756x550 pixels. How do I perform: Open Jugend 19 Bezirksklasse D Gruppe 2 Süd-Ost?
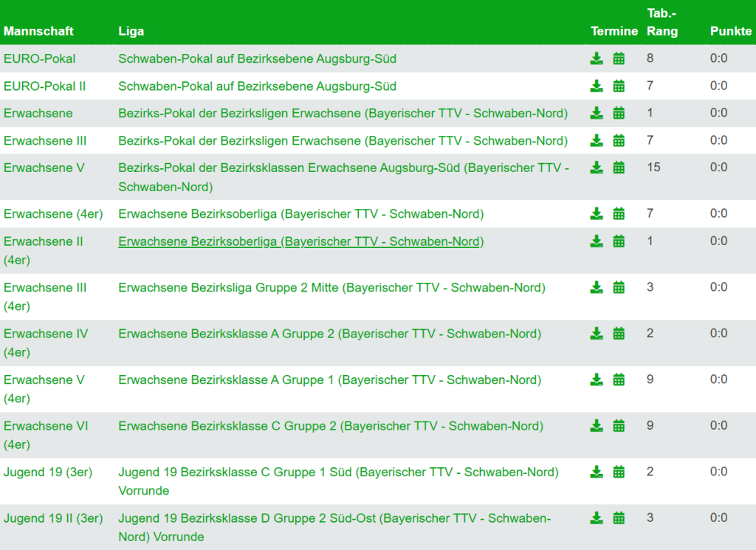pyautogui.click(x=334, y=527)
